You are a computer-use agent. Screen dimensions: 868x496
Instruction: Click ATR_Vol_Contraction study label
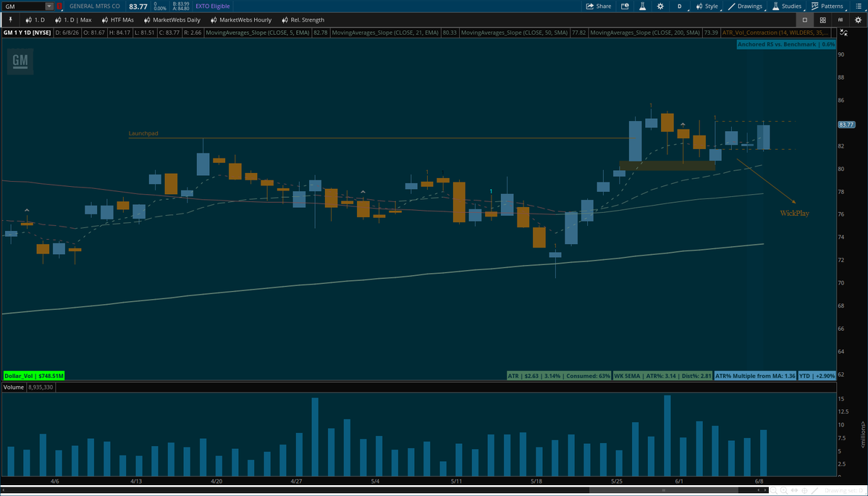775,33
